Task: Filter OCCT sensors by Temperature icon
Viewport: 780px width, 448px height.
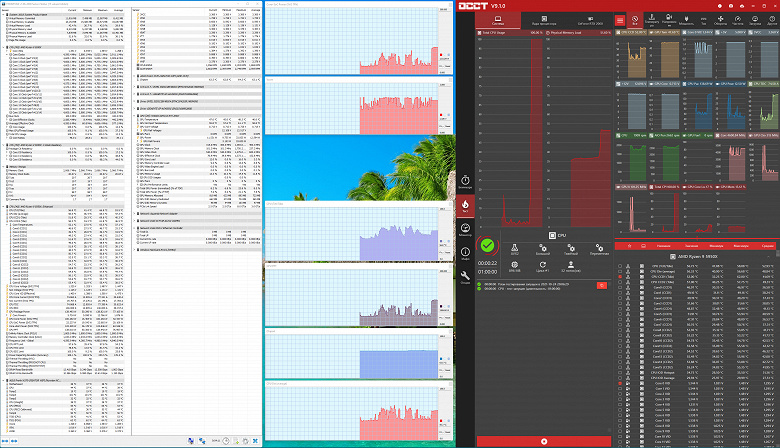Action: (652, 20)
